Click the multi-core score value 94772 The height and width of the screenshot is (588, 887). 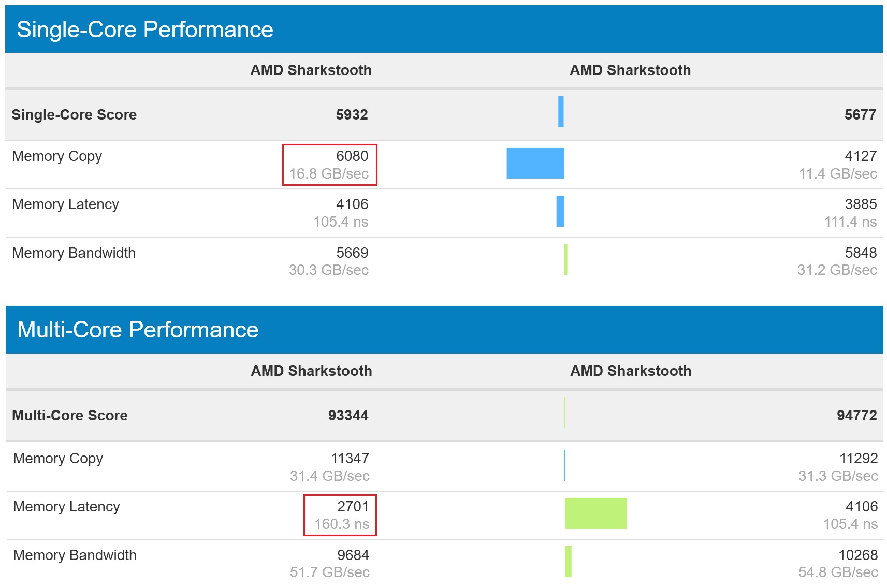(x=856, y=415)
